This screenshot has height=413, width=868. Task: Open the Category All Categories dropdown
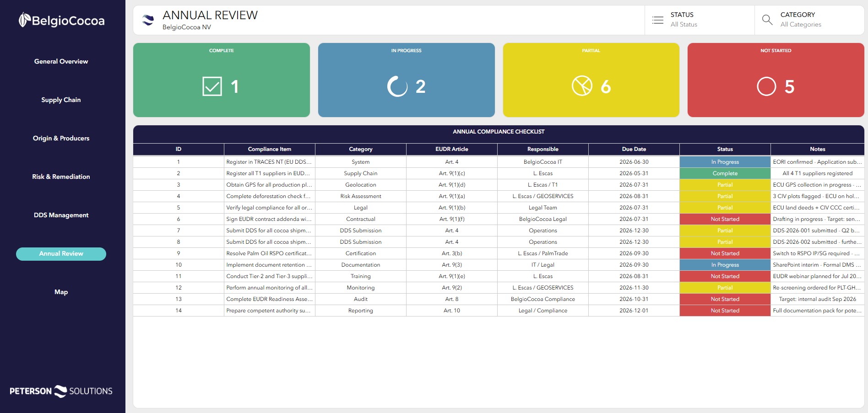pos(809,20)
